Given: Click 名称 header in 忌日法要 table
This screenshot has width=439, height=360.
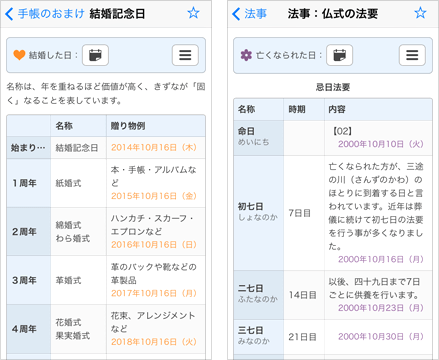Looking at the screenshot, I should point(258,109).
